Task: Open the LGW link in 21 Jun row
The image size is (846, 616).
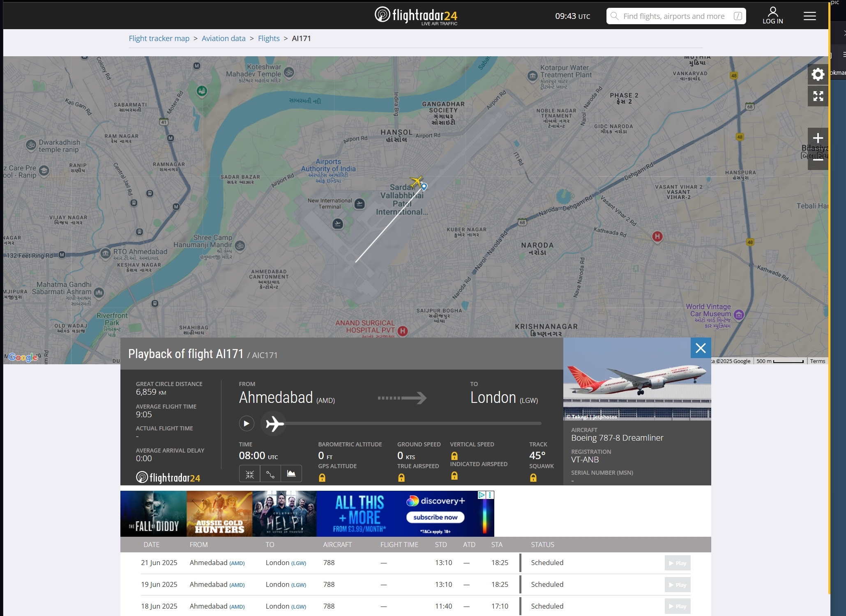Action: tap(299, 563)
